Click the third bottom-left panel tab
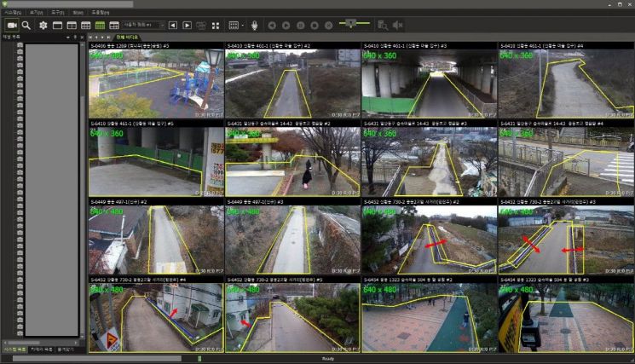Screen dimensions: 635x364 (x=65, y=350)
